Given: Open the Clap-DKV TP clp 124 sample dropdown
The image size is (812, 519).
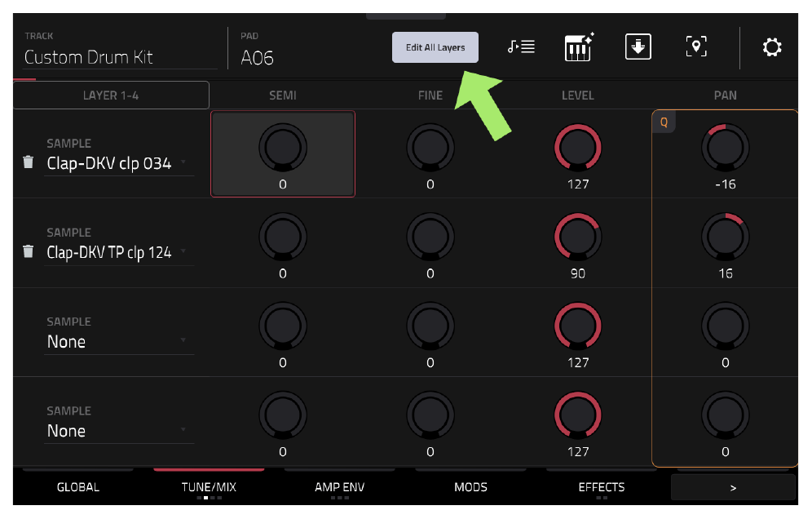Looking at the screenshot, I should point(119,252).
